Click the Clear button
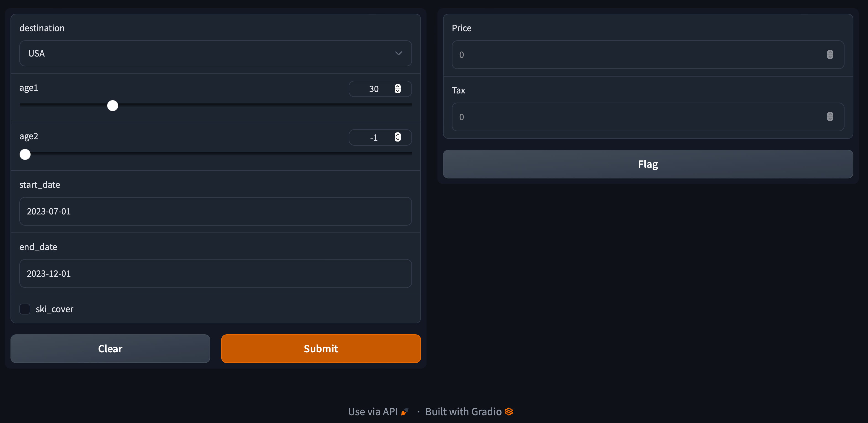The width and height of the screenshot is (868, 423). tap(110, 348)
